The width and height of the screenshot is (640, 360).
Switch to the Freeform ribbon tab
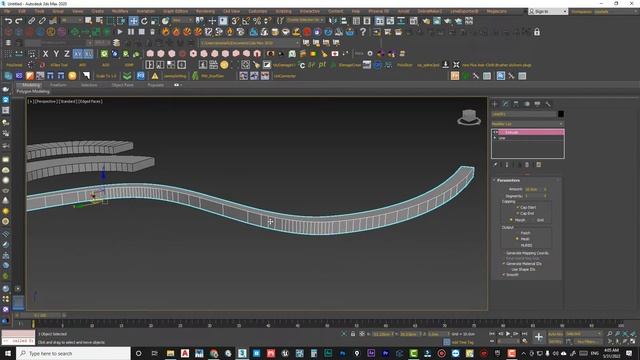pyautogui.click(x=58, y=85)
